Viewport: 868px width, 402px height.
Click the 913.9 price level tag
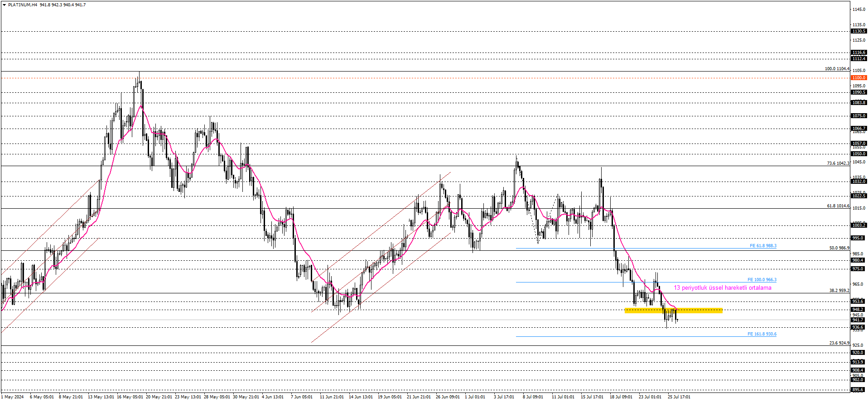tap(858, 362)
